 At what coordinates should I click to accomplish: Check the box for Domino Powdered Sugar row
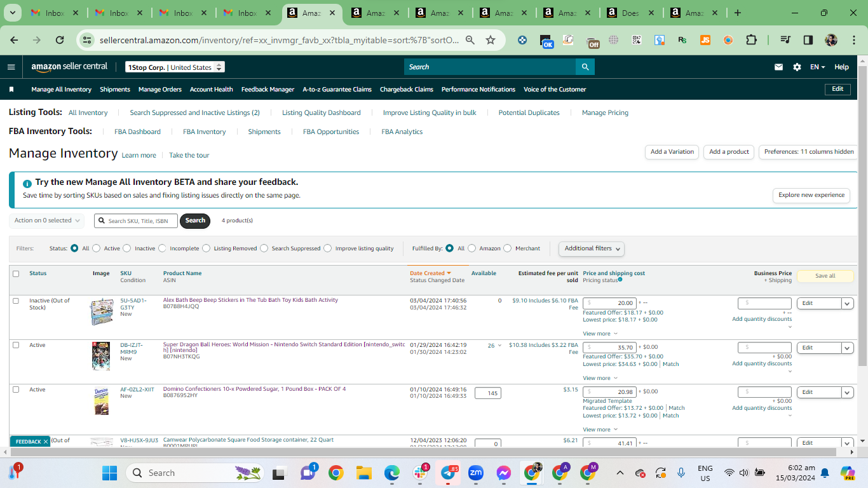[16, 390]
